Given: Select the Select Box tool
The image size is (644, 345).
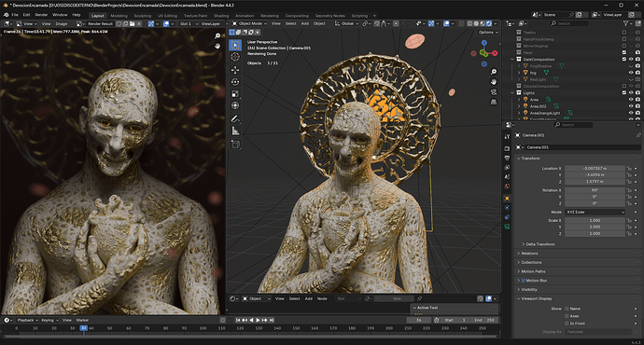Looking at the screenshot, I should tap(235, 45).
